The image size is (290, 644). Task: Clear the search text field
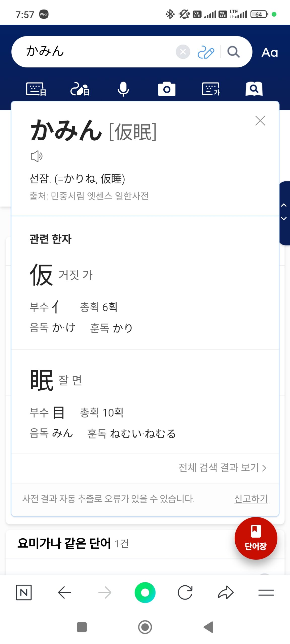tap(183, 52)
